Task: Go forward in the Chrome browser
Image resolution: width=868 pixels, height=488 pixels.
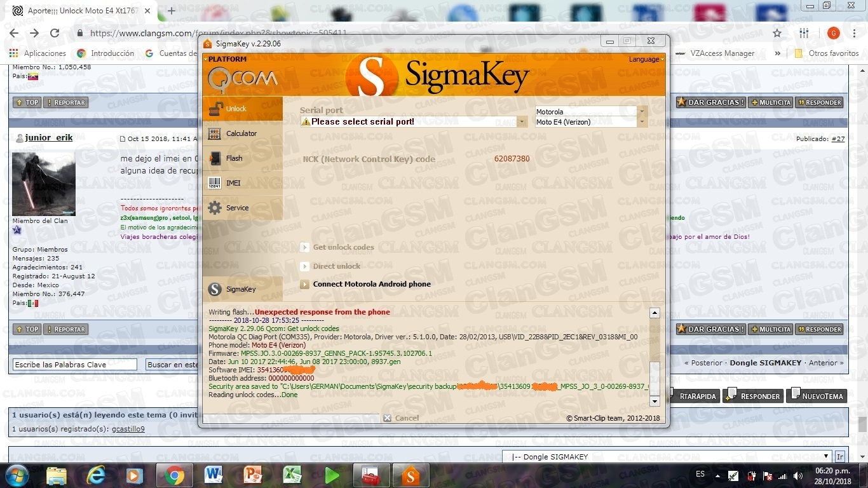Action: [x=34, y=33]
